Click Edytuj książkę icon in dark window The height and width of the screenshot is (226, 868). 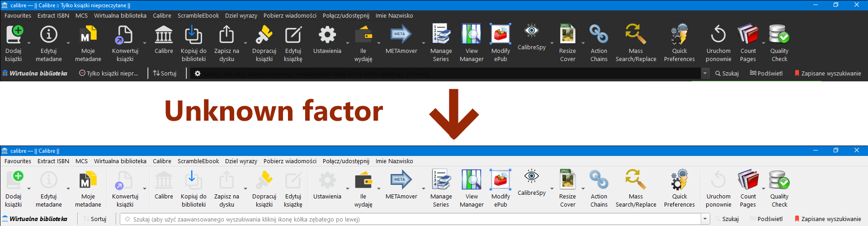[293, 34]
